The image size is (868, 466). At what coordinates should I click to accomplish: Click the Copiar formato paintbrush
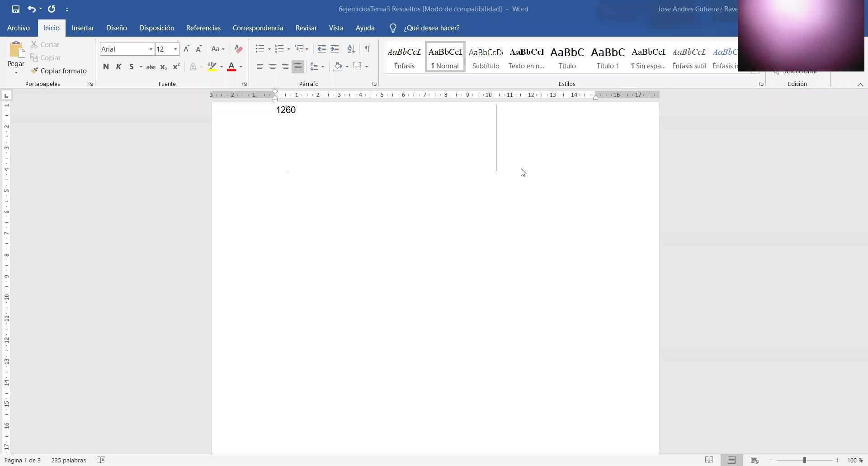tap(59, 71)
